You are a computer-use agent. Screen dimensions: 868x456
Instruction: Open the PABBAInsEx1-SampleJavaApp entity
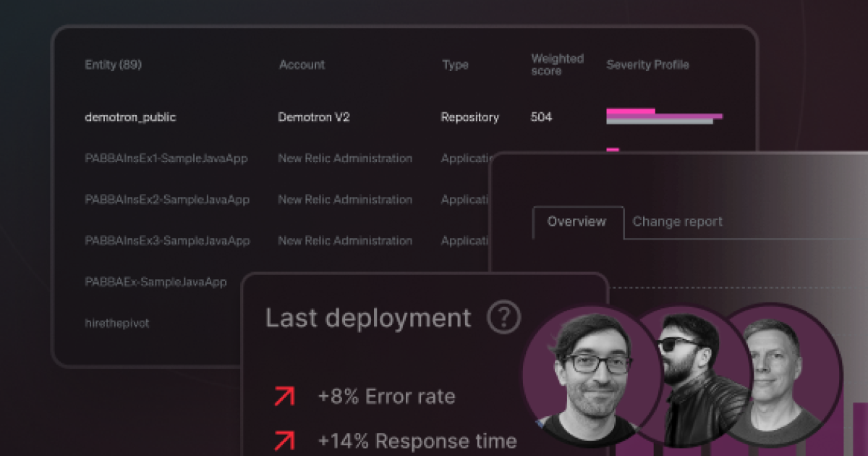click(x=166, y=158)
